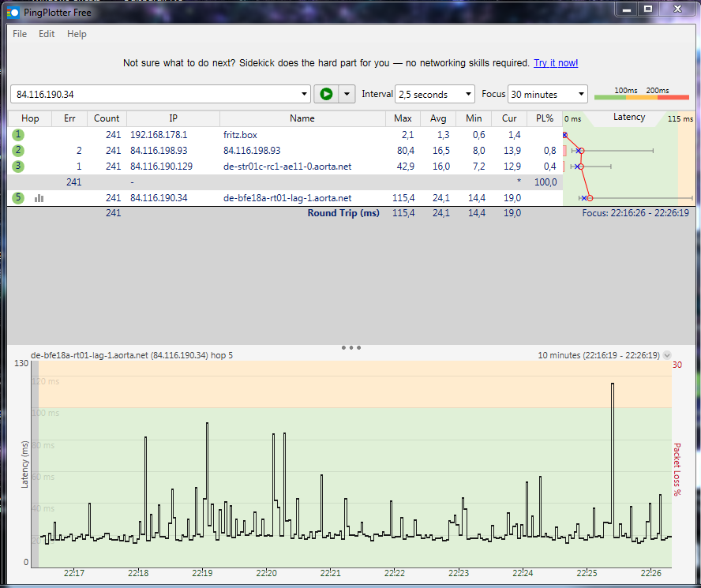The width and height of the screenshot is (701, 588).
Task: Follow the 'Try it now!' link
Action: point(556,63)
